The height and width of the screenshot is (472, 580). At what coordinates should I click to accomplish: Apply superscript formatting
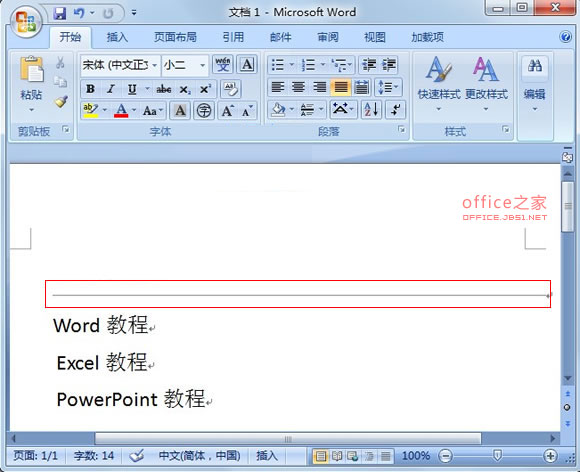[205, 89]
